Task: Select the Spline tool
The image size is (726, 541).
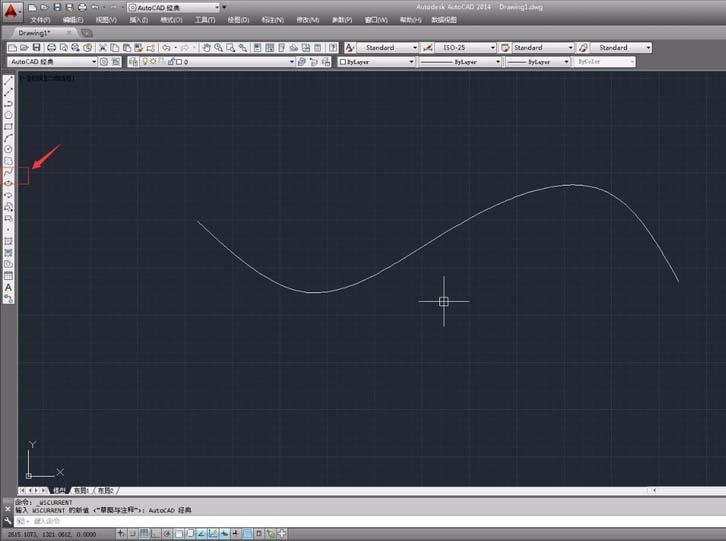Action: pos(8,172)
